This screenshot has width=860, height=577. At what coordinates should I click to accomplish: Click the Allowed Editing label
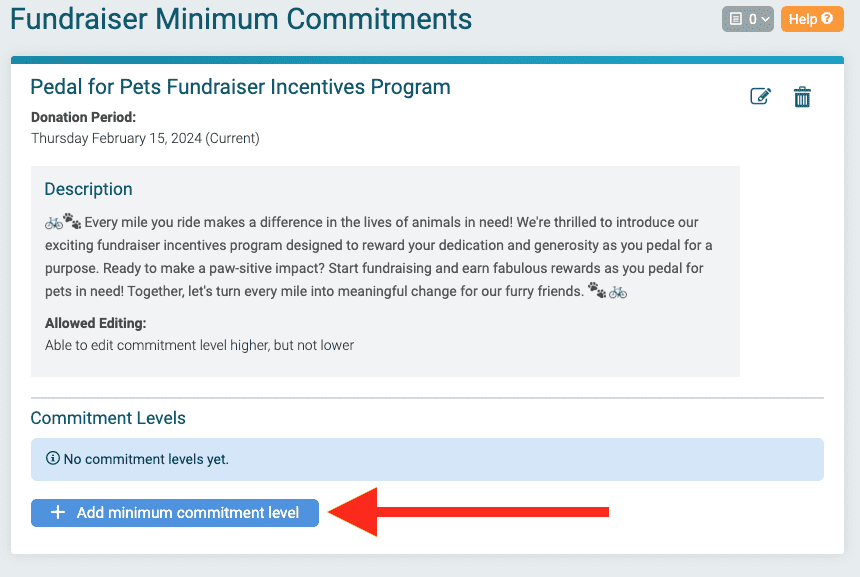point(95,323)
